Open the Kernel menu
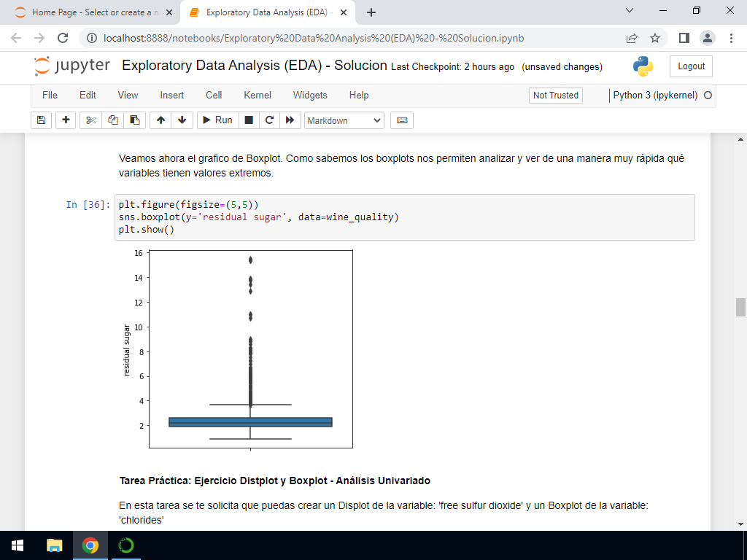Image resolution: width=747 pixels, height=560 pixels. coord(258,96)
